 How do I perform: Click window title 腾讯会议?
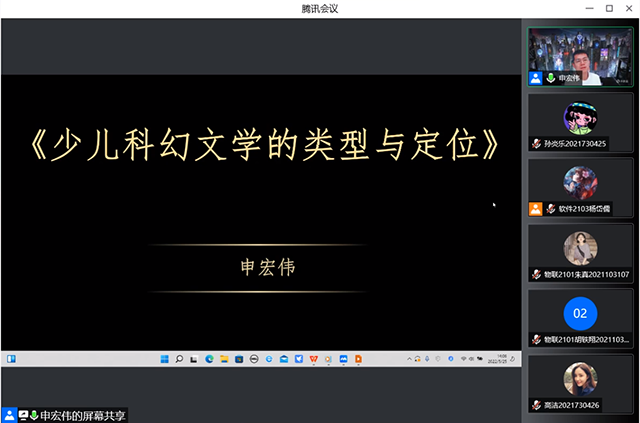[x=320, y=9]
